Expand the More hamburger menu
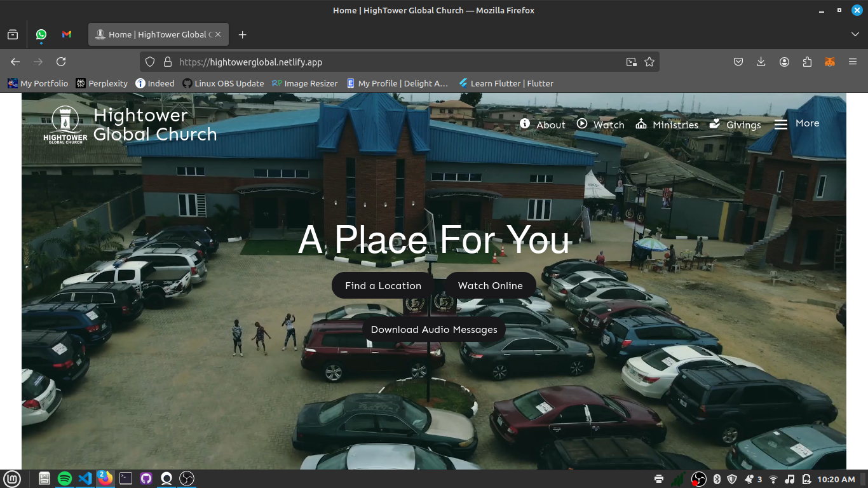 pyautogui.click(x=796, y=124)
